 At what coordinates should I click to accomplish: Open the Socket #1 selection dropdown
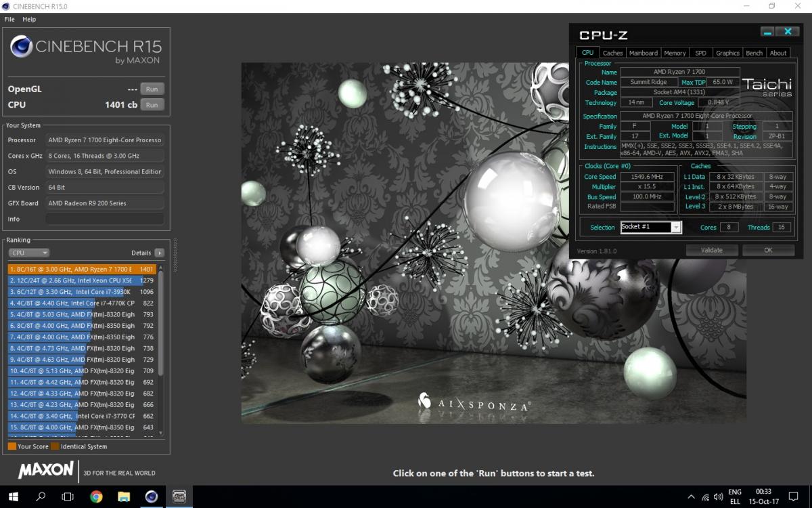651,227
